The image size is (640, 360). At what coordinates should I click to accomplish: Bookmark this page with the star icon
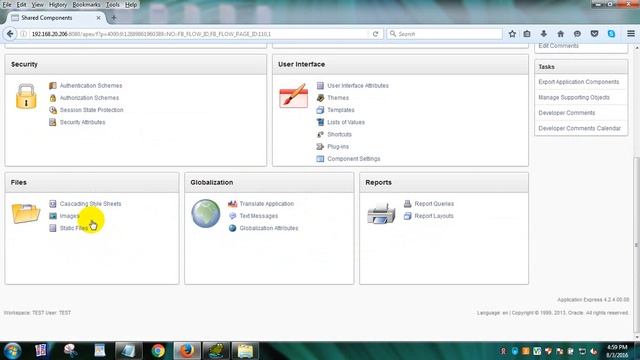tap(512, 34)
